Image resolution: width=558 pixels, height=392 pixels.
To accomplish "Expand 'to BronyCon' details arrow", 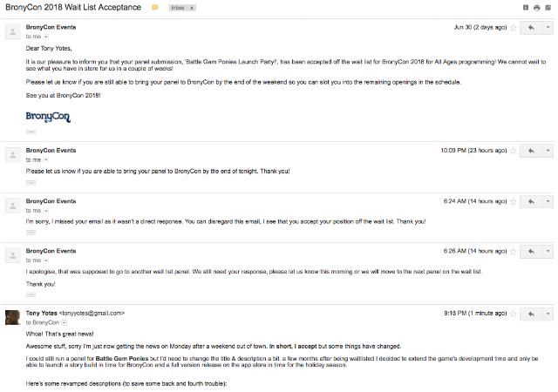I will coord(64,323).
